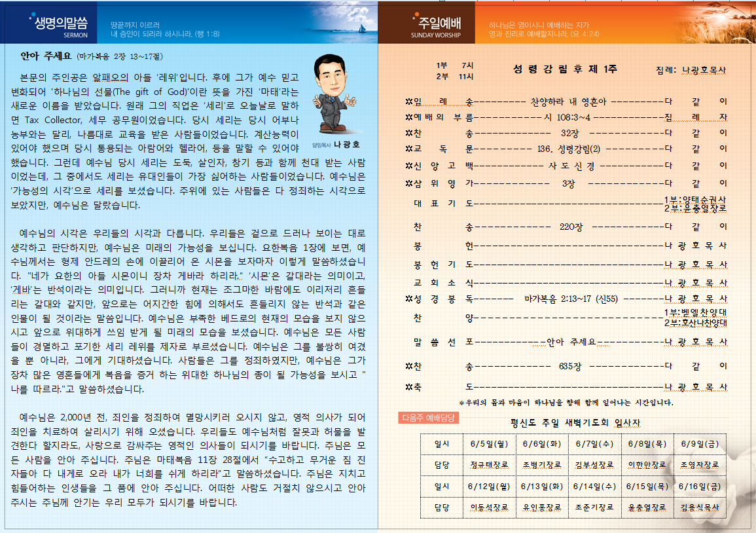
Task: Click the 2부 11시 service time
Action: point(455,77)
